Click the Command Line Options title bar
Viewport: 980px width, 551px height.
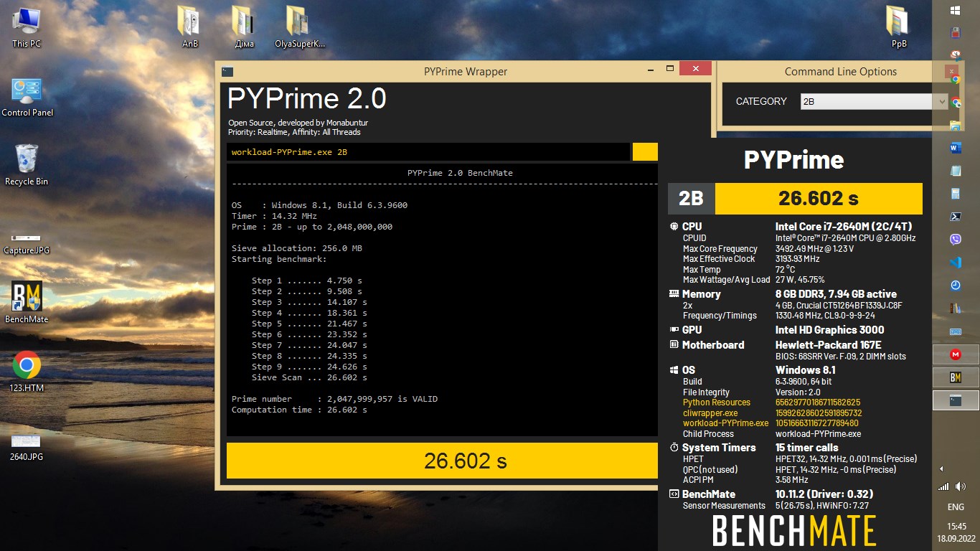[840, 72]
